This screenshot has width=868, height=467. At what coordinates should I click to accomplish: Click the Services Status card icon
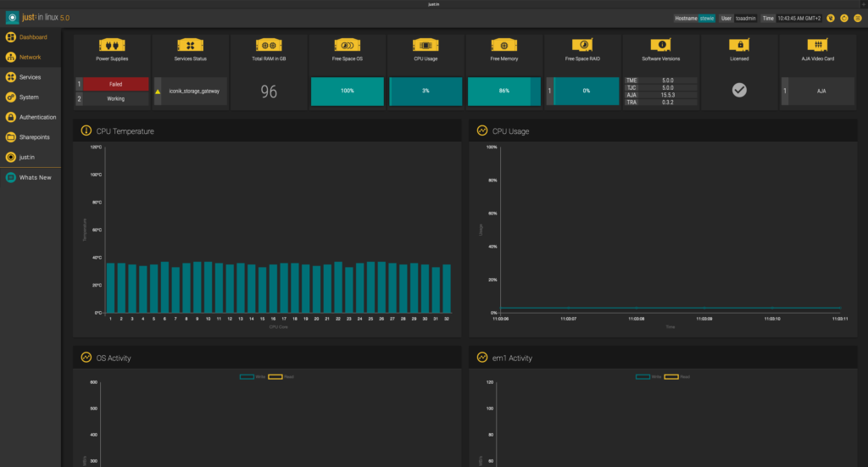pos(191,45)
